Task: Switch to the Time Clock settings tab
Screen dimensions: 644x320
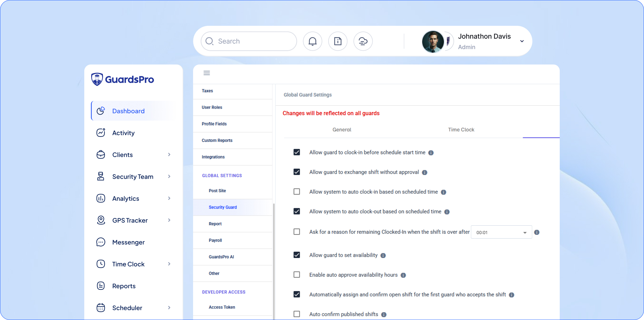Action: 461,130
